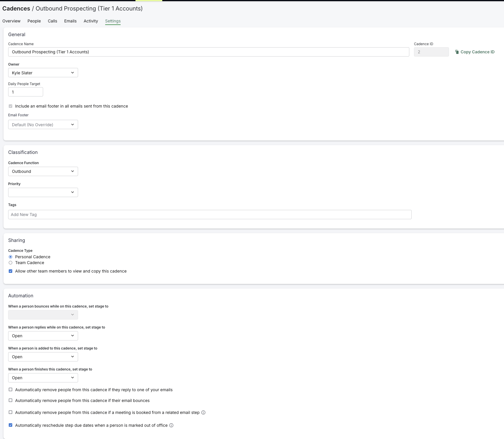Switch to the Overview tab
The height and width of the screenshot is (439, 504).
(11, 21)
